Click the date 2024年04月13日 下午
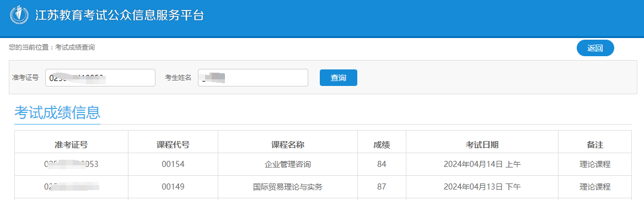The height and width of the screenshot is (200, 644). click(482, 187)
